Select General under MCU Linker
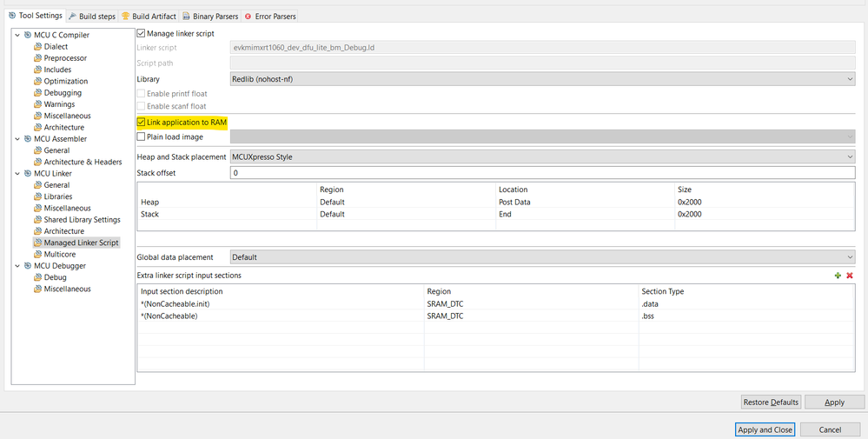 click(56, 185)
